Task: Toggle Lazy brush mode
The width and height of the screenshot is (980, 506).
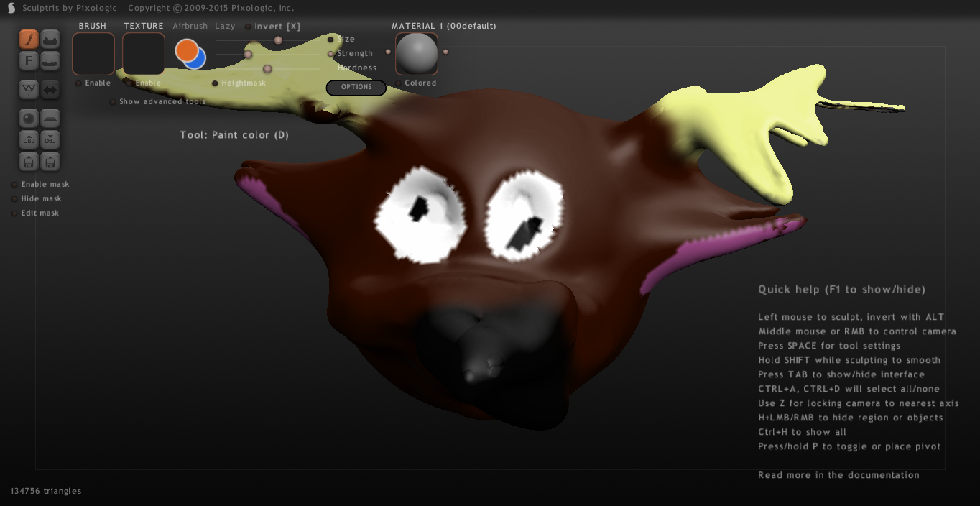Action: pos(225,26)
